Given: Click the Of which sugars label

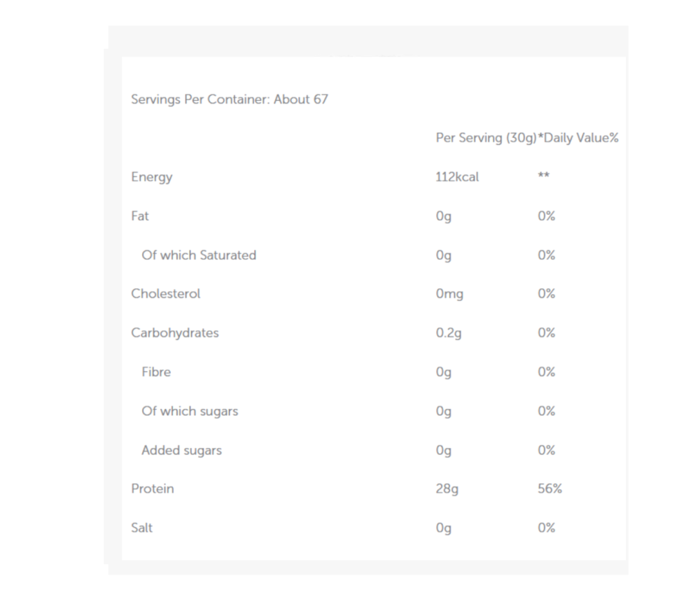Looking at the screenshot, I should pos(190,411).
